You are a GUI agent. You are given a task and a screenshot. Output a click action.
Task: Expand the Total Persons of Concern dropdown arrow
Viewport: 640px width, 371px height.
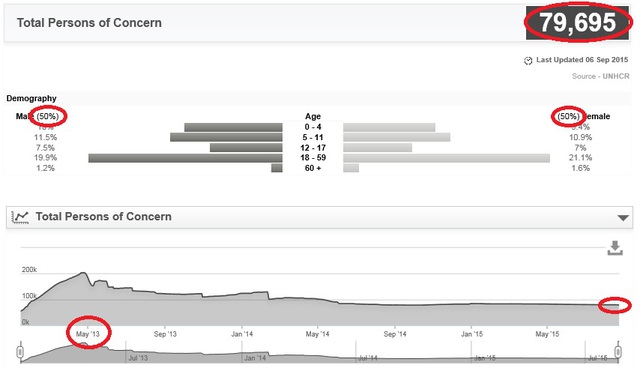pyautogui.click(x=623, y=218)
